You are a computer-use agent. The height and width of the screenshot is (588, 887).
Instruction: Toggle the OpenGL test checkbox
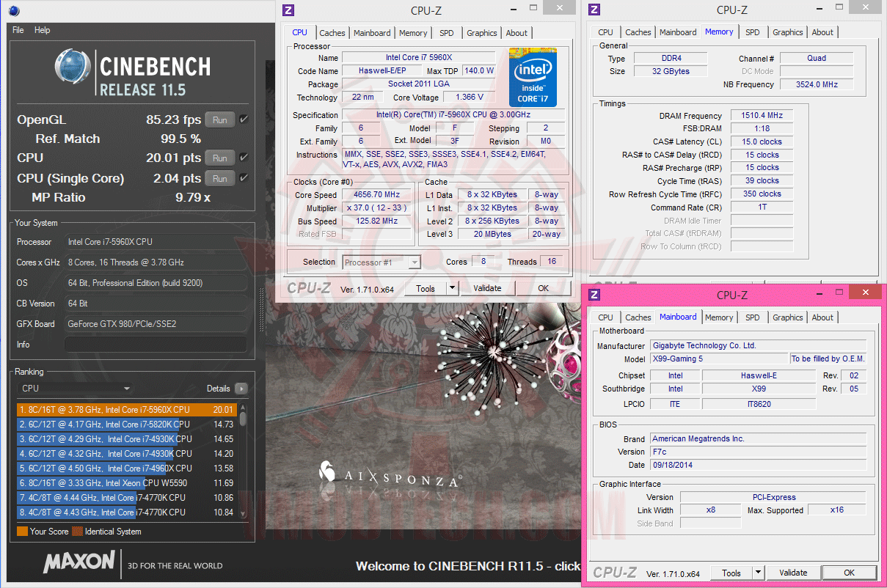click(244, 120)
